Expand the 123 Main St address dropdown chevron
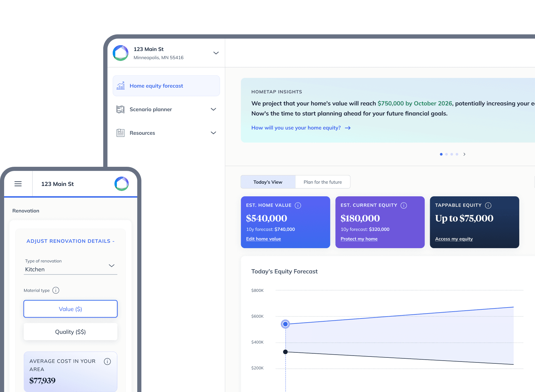Screen dimensions: 535x392 click(x=216, y=53)
